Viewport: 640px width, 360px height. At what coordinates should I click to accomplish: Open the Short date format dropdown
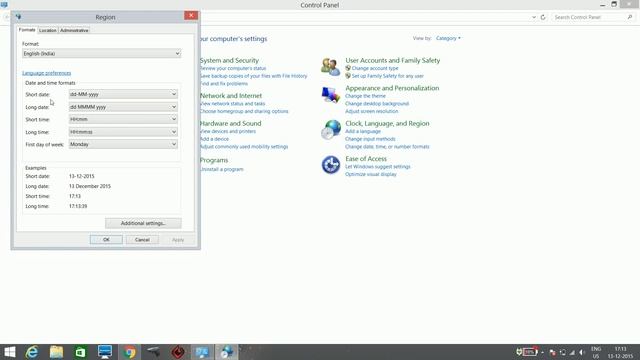[123, 94]
